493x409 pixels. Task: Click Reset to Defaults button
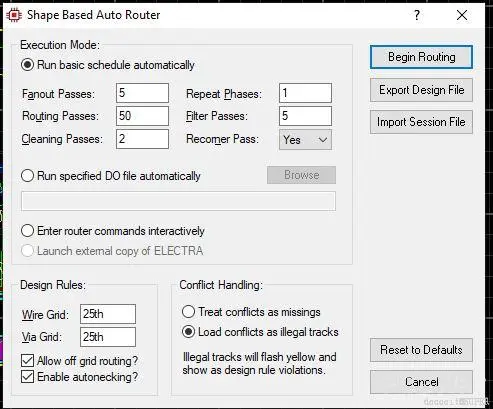coord(421,350)
